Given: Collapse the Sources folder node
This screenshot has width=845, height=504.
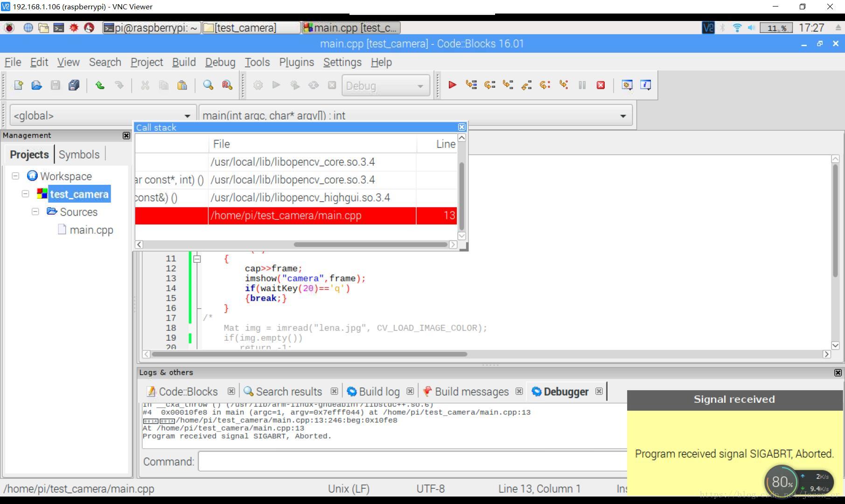Looking at the screenshot, I should 35,211.
